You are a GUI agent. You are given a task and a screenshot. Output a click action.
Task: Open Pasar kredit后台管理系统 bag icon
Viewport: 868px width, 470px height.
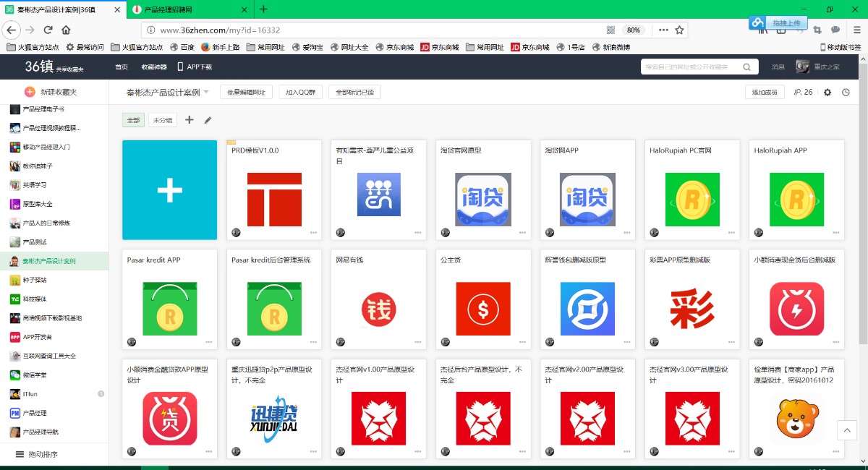click(x=274, y=309)
